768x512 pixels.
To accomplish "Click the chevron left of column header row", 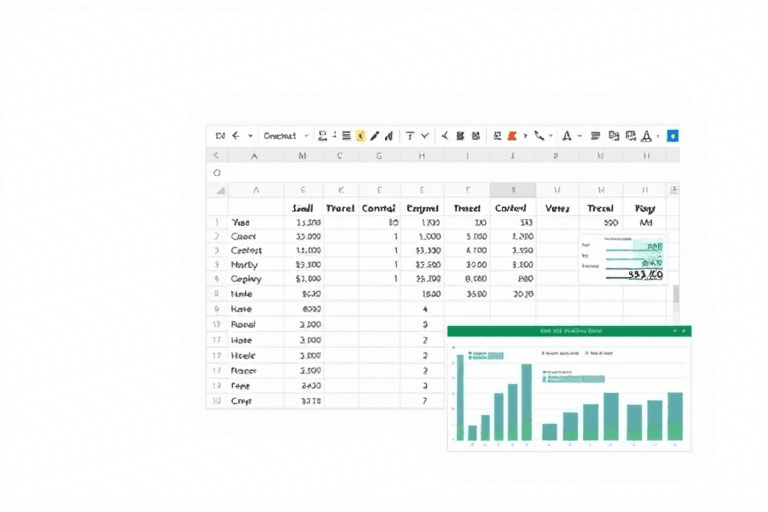I will [x=216, y=156].
